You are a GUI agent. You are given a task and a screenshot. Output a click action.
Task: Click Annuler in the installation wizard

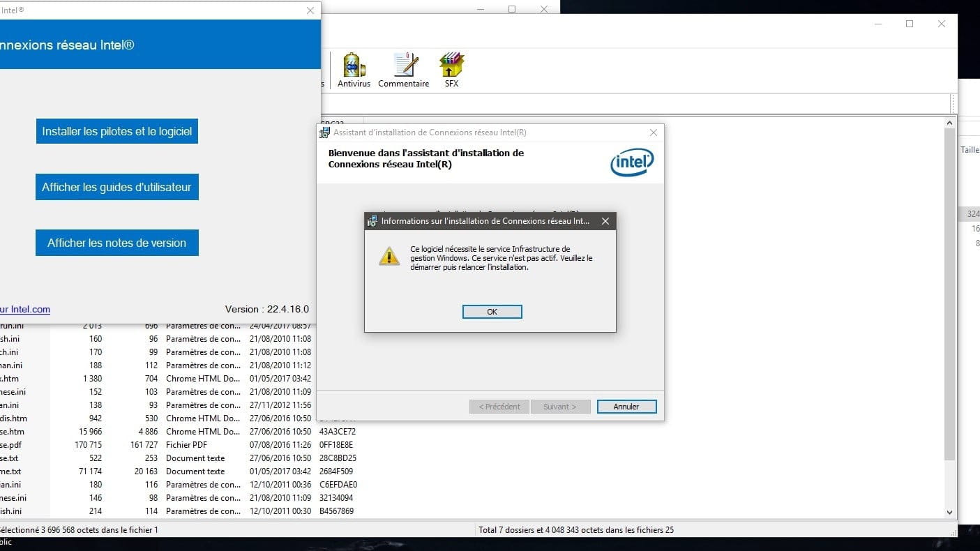point(626,407)
